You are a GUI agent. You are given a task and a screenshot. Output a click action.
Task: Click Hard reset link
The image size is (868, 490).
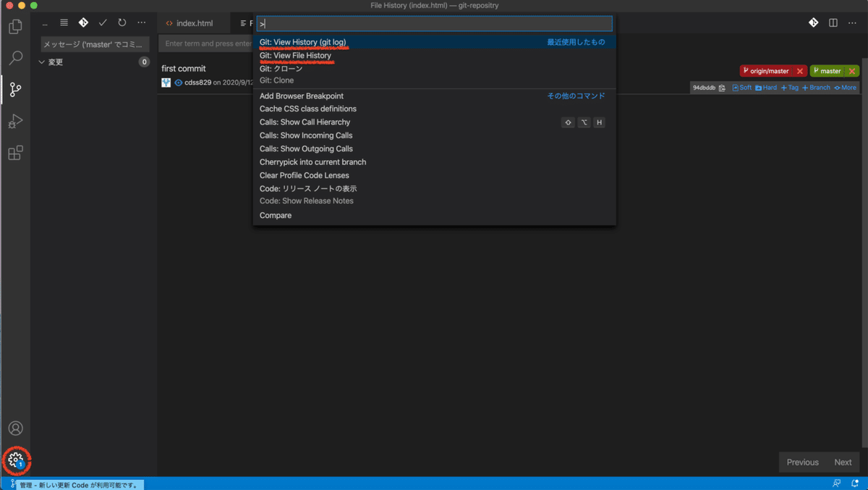point(766,88)
